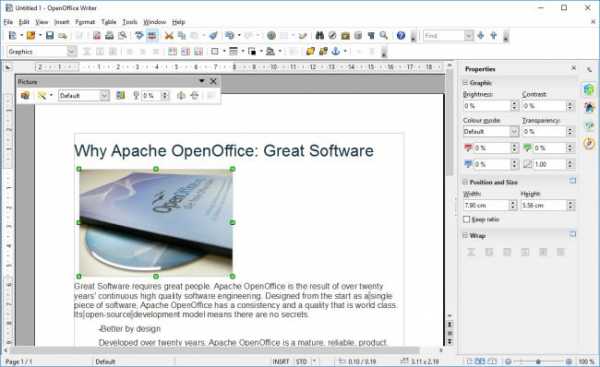Click the blue Help question-mark icon
Viewport: 600px width, 367px height.
click(401, 36)
